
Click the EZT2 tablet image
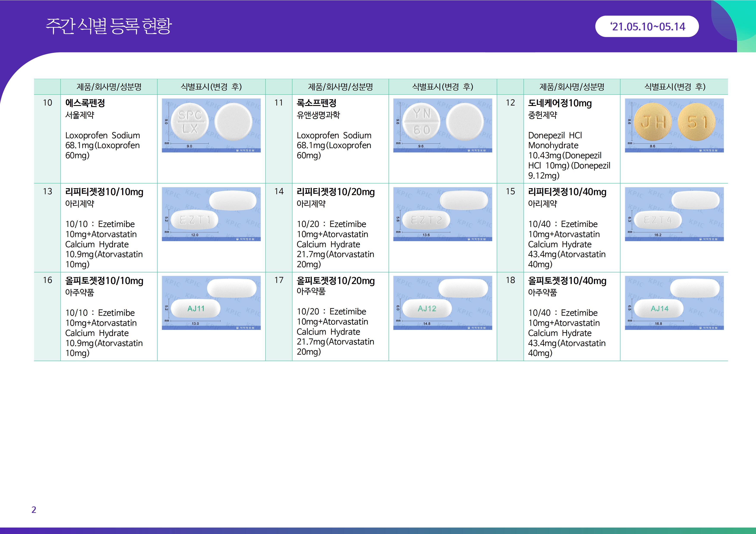[442, 214]
